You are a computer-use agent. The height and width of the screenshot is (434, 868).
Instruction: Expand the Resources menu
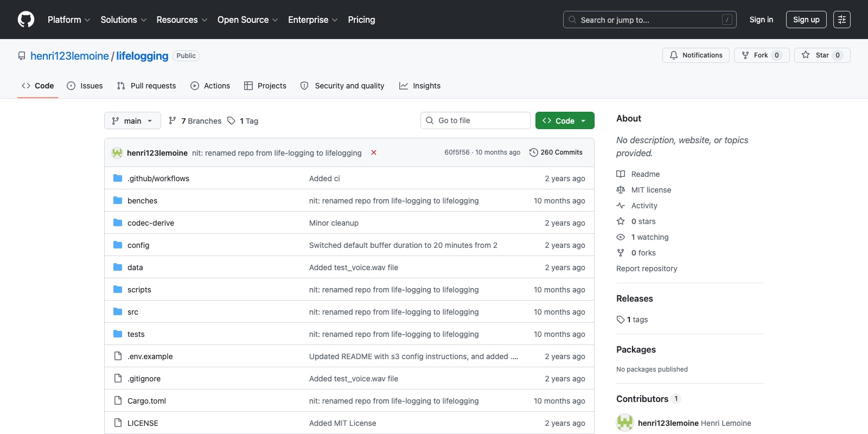[182, 20]
